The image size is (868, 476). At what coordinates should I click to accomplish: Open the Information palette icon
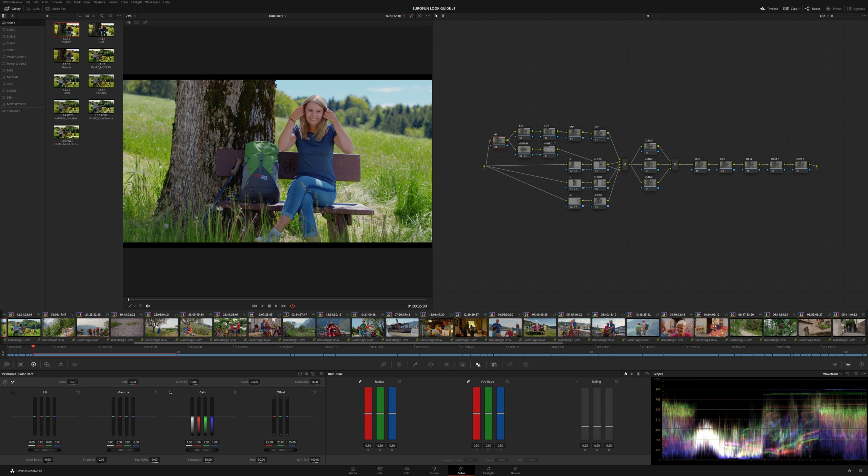coord(862,365)
